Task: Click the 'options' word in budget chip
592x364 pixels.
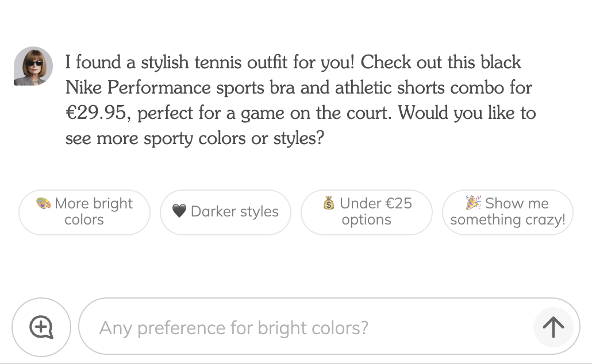Action: (x=367, y=219)
